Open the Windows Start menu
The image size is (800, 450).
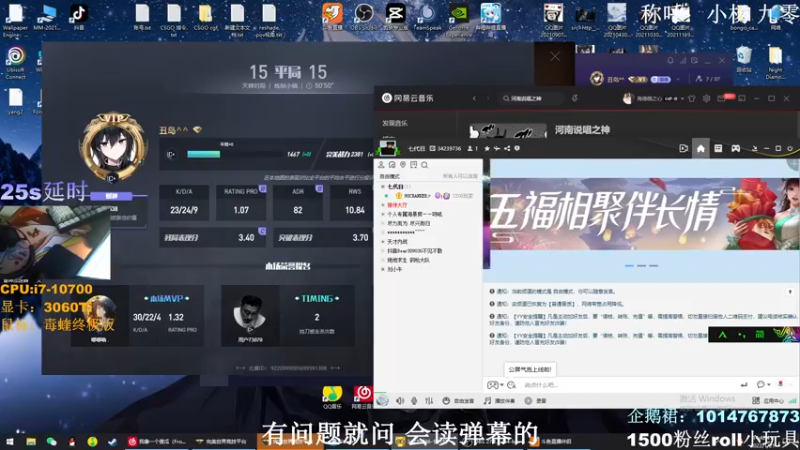click(x=9, y=441)
